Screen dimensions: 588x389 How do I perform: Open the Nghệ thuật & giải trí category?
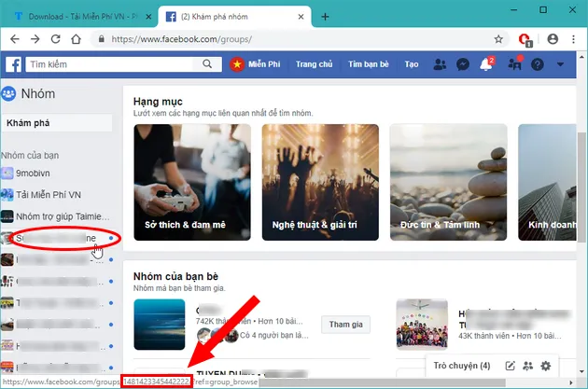(x=320, y=183)
